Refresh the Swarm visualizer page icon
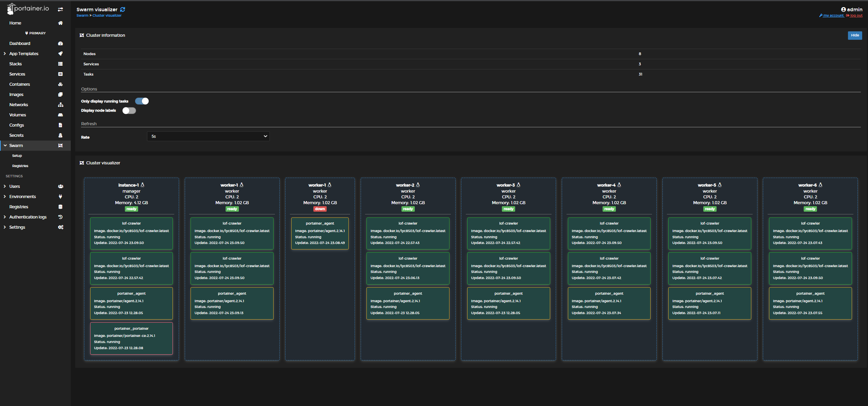The height and width of the screenshot is (406, 868). (x=122, y=10)
